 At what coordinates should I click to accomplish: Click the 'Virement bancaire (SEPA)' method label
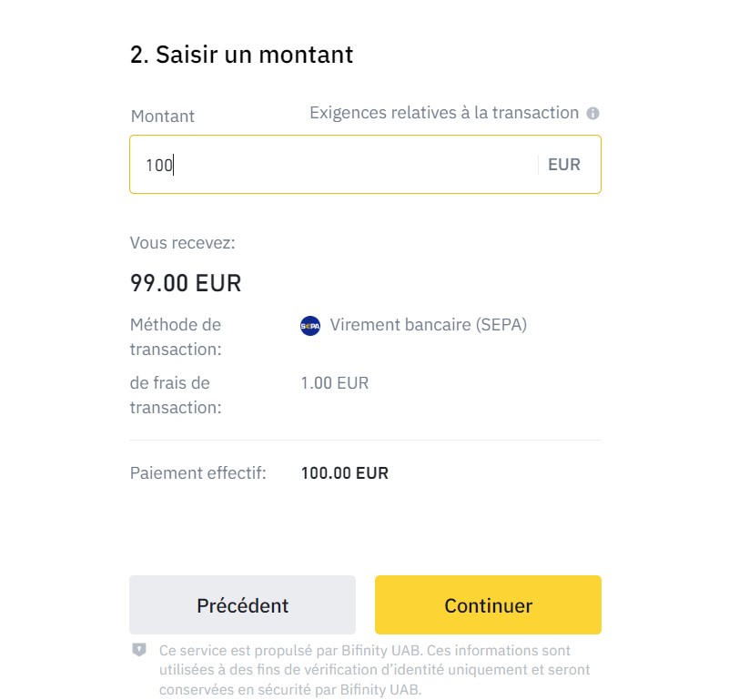430,325
